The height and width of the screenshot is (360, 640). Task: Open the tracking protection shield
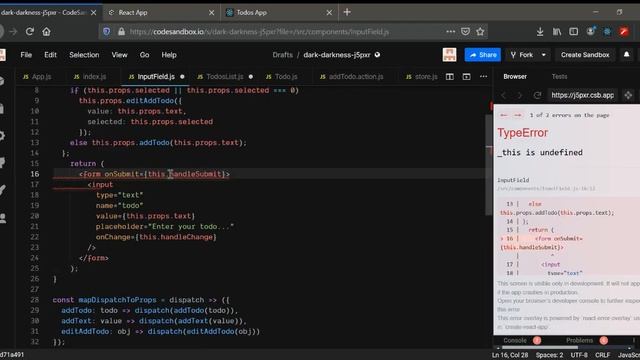coord(107,31)
